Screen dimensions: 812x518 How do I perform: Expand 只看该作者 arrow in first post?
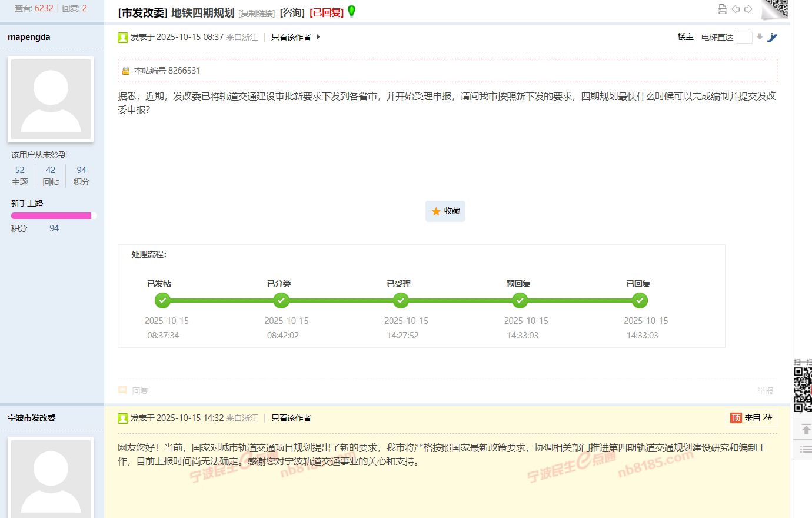[318, 37]
